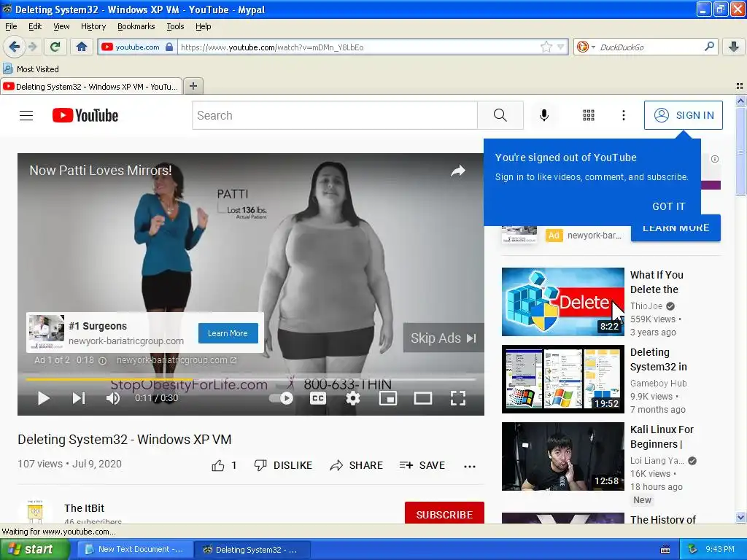Play the video with the play button
The width and height of the screenshot is (747, 560).
click(x=43, y=398)
